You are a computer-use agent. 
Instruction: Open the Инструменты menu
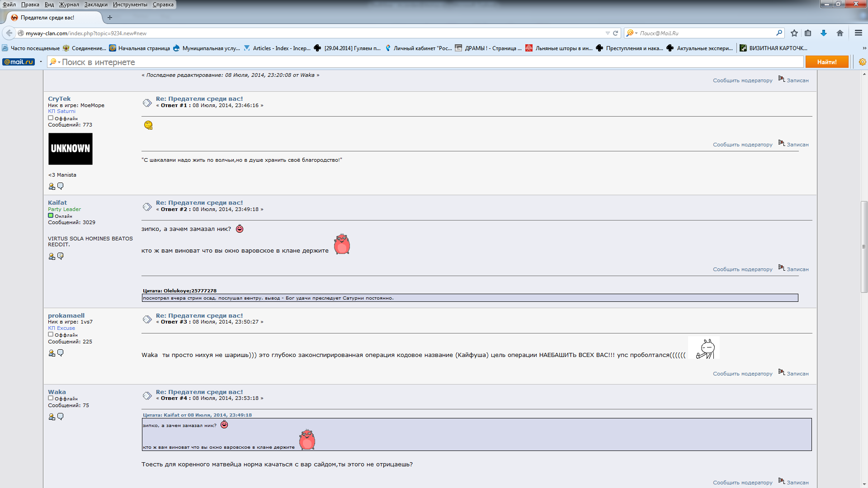click(x=130, y=5)
